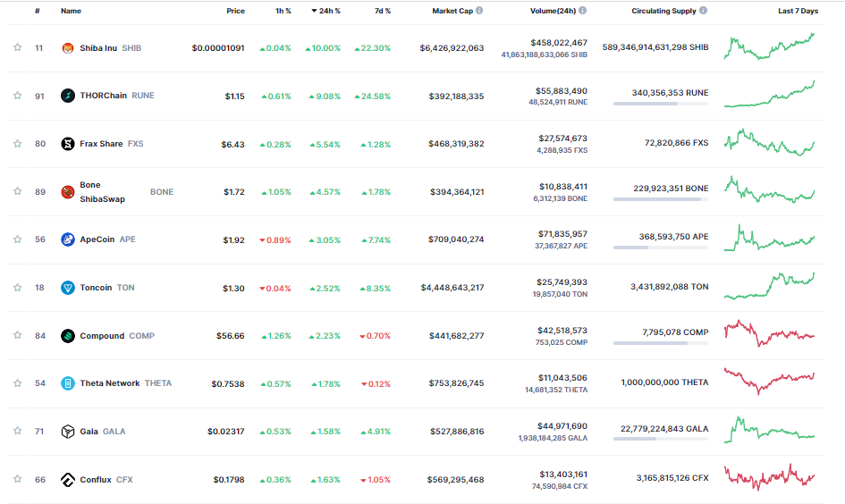Add Compound to watchlist with star
The width and height of the screenshot is (845, 504).
point(17,335)
